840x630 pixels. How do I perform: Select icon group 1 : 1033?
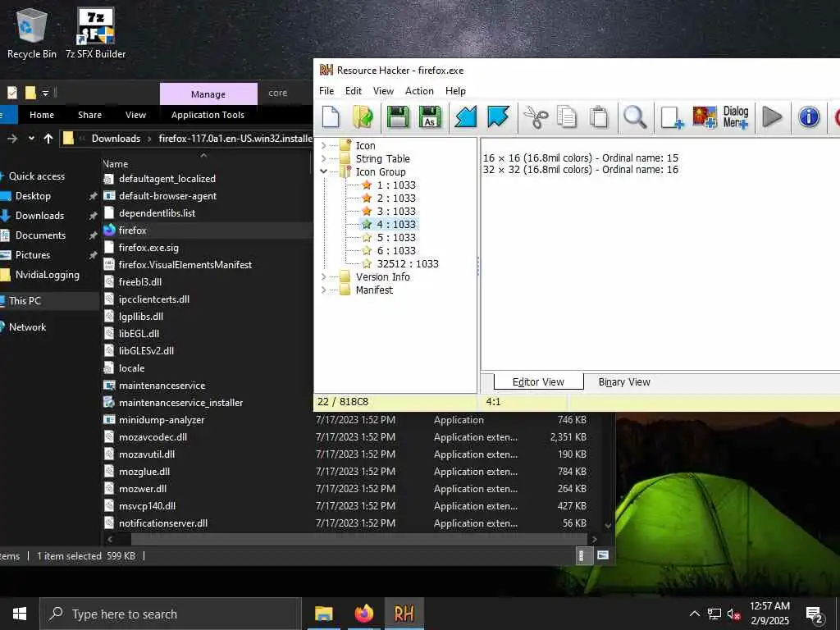(x=396, y=185)
